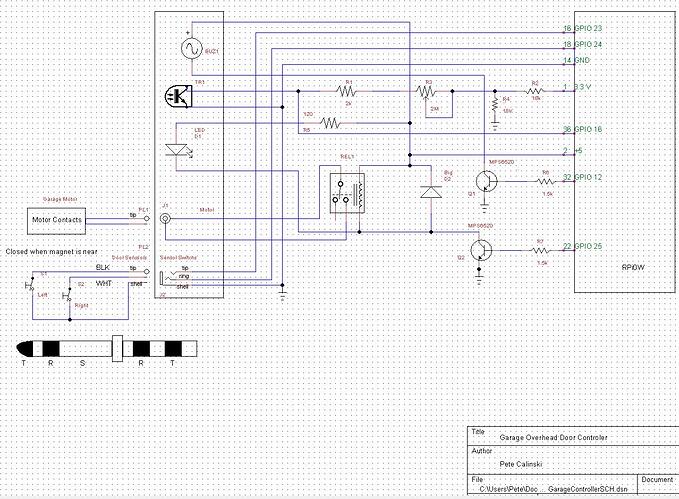Select resistor R2 near the 3.3 V pin
The image size is (679, 499).
pyautogui.click(x=535, y=91)
